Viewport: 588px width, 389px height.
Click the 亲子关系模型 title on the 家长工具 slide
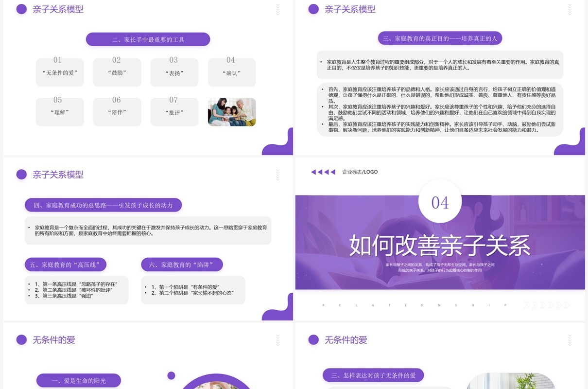click(x=58, y=9)
